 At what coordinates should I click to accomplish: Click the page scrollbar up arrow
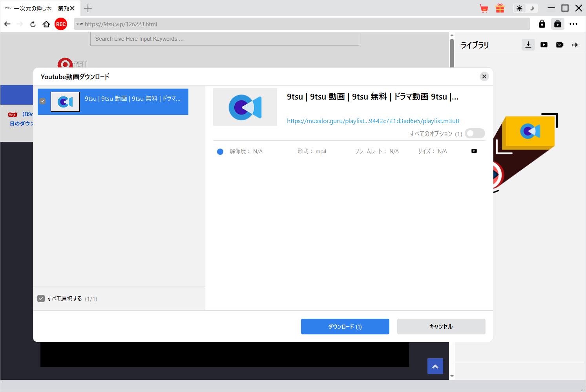[452, 35]
